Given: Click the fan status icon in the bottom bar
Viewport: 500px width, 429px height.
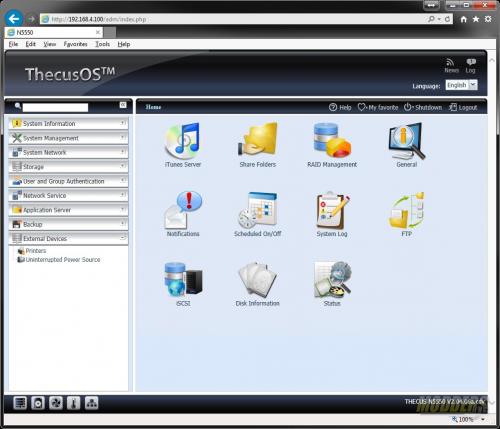Looking at the screenshot, I should pos(56,403).
